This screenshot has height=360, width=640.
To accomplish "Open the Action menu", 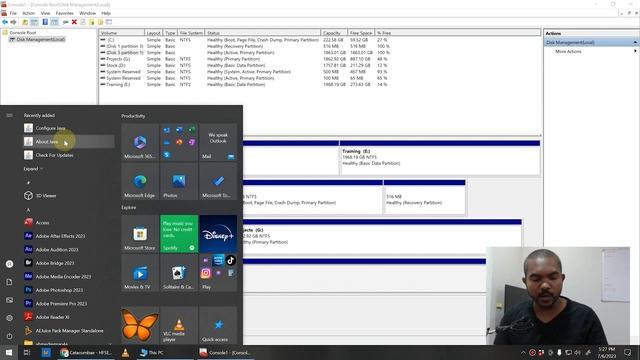I will click(29, 13).
